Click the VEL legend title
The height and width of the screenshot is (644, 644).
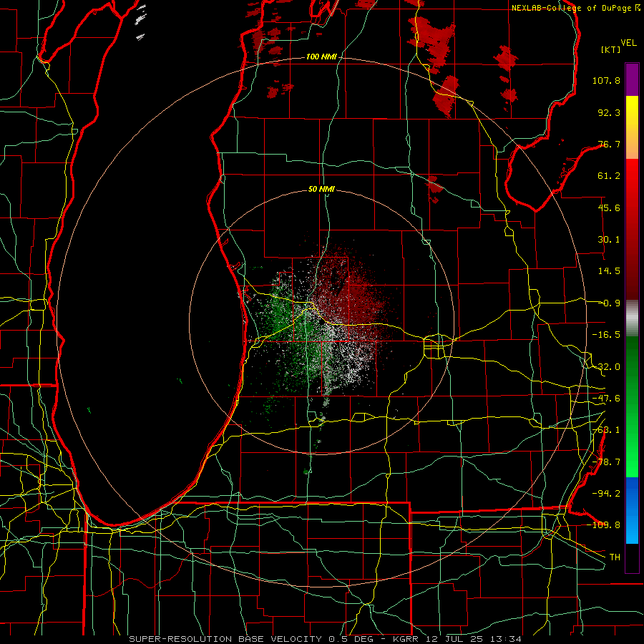click(x=628, y=43)
